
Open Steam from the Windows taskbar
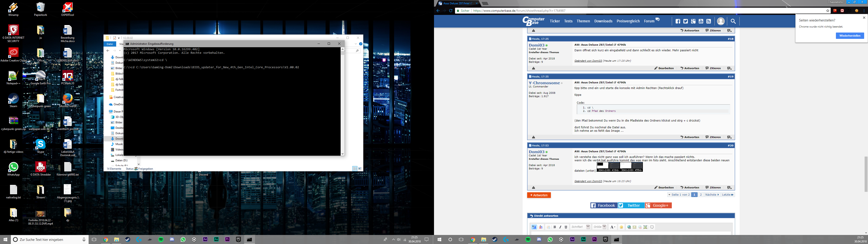click(128, 240)
